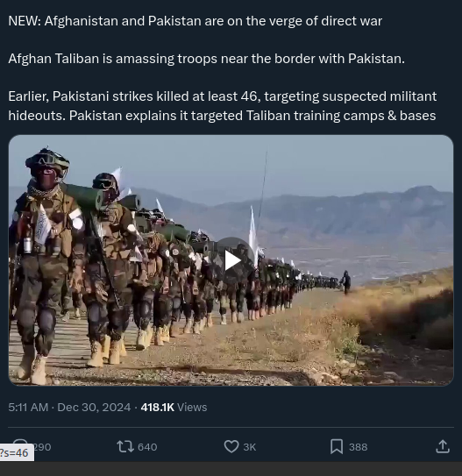
Task: Click the 640 reposts count
Action: click(x=147, y=447)
